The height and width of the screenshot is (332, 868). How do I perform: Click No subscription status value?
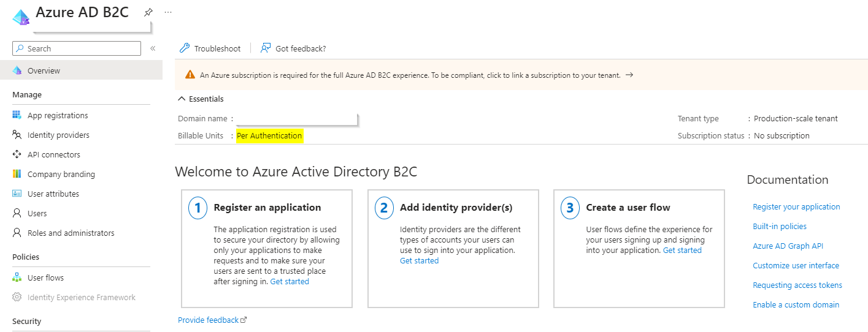point(782,135)
